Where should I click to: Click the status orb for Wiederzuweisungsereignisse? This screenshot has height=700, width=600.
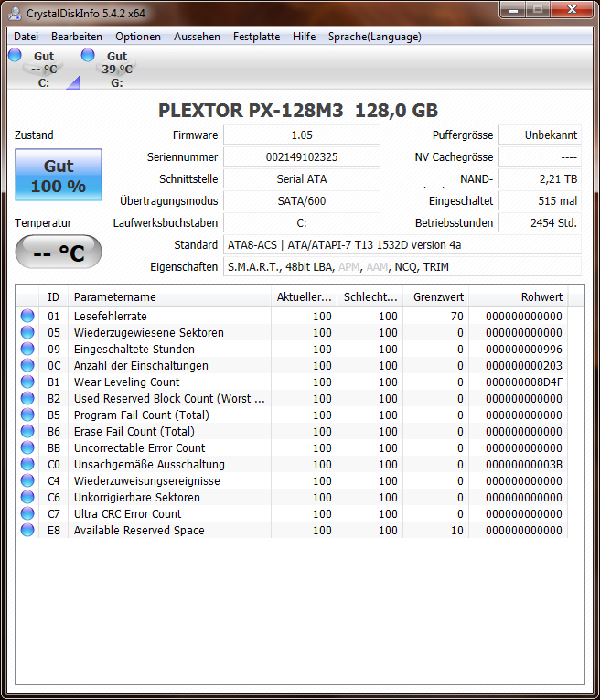(x=27, y=480)
